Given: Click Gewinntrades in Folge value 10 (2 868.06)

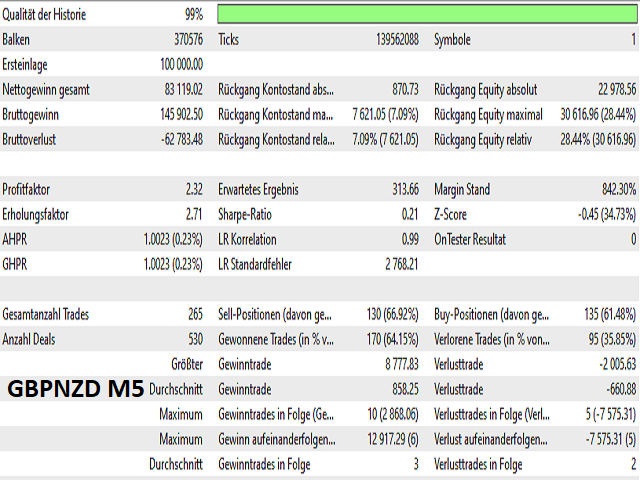Looking at the screenshot, I should 393,414.
